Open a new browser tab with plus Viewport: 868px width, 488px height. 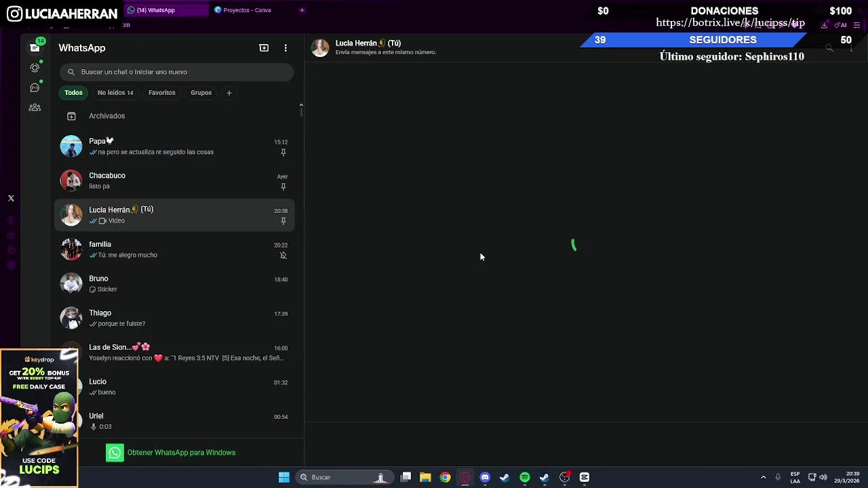[302, 10]
